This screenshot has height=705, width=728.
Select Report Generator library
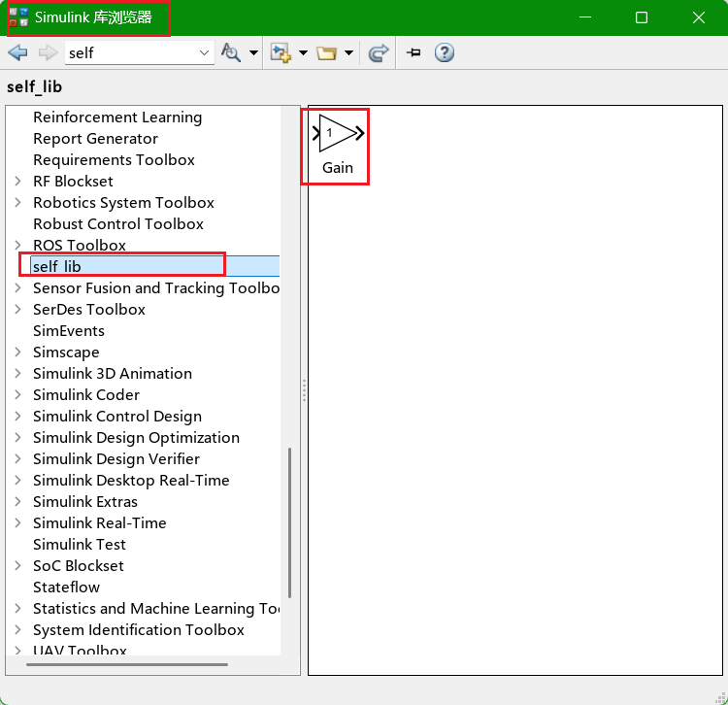96,139
